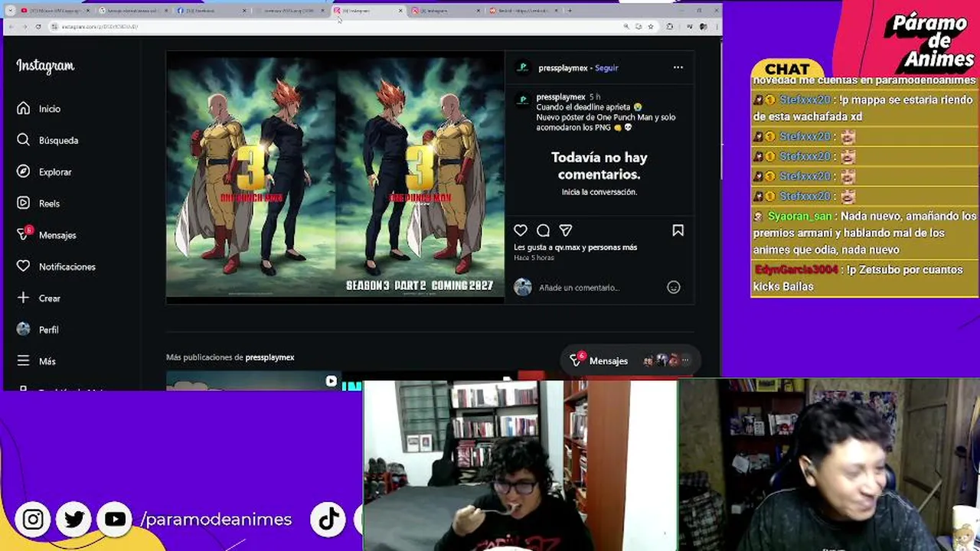This screenshot has height=551, width=980.
Task: Open Mensajes in the left sidebar
Action: coord(47,235)
